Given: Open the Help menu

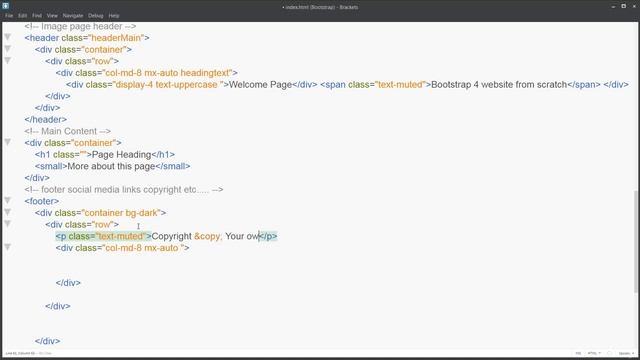Looking at the screenshot, I should (x=114, y=16).
